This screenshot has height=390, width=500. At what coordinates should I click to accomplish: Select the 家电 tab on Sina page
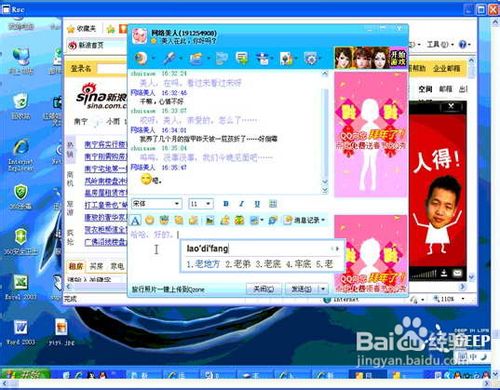coord(117,266)
